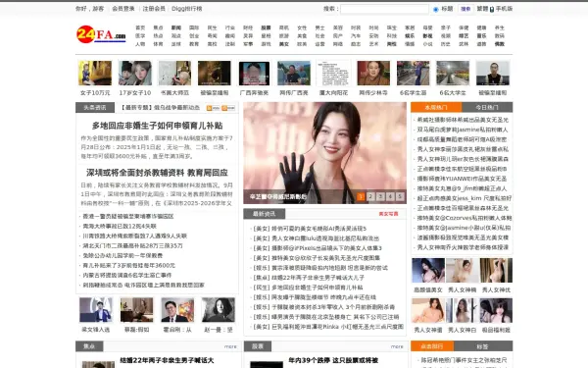Open the [焦点] 结婚22年两子非亲生 item
Screen dimensions: 588x368
click(x=309, y=278)
